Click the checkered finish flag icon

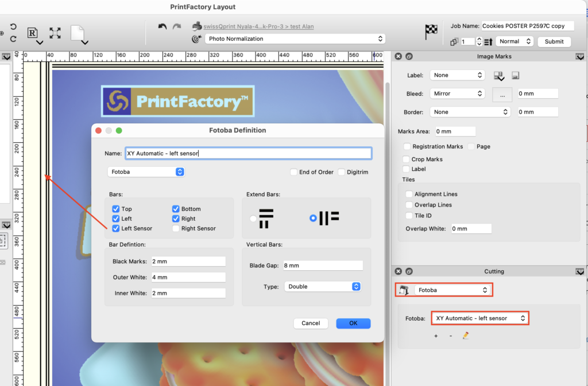click(431, 32)
